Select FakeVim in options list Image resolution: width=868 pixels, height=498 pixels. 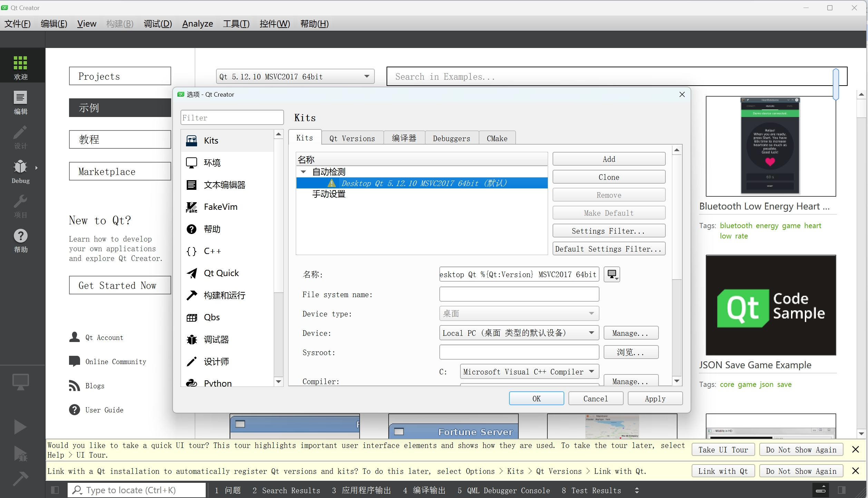(x=220, y=207)
